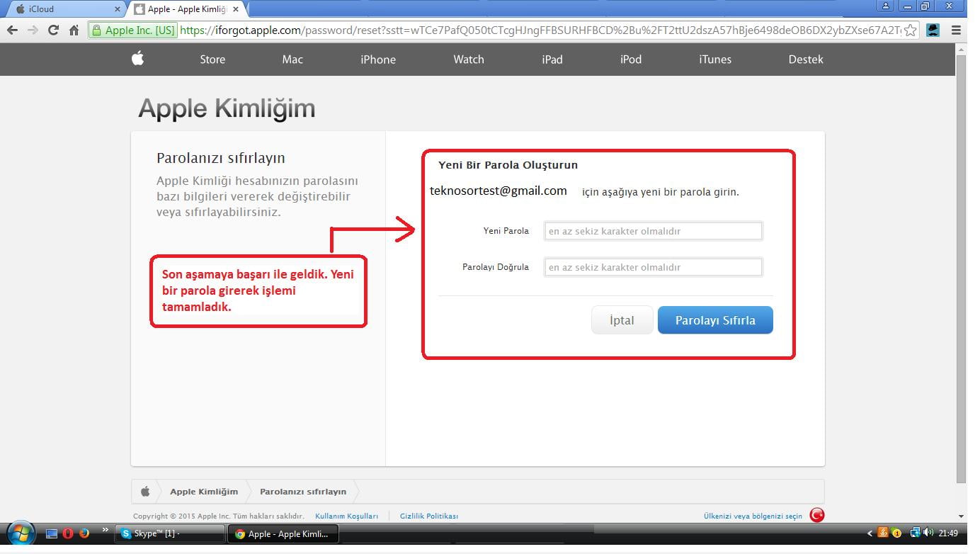Viewport: 980px width, 554px height.
Task: Click scrollbar down arrow
Action: (961, 516)
